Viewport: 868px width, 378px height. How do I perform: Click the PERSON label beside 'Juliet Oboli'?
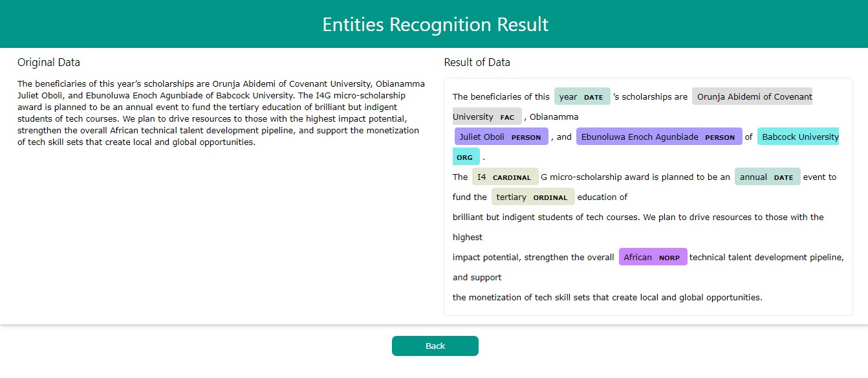526,137
